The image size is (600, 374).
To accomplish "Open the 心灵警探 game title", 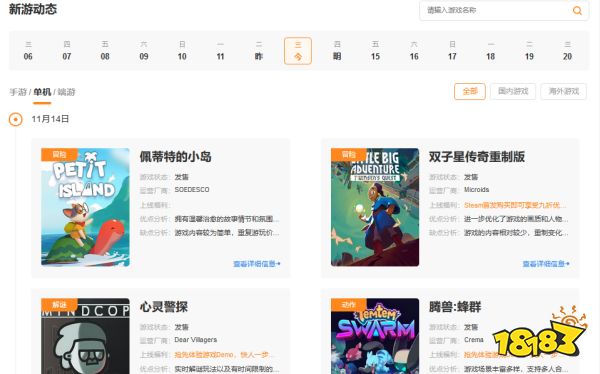I will pyautogui.click(x=163, y=307).
